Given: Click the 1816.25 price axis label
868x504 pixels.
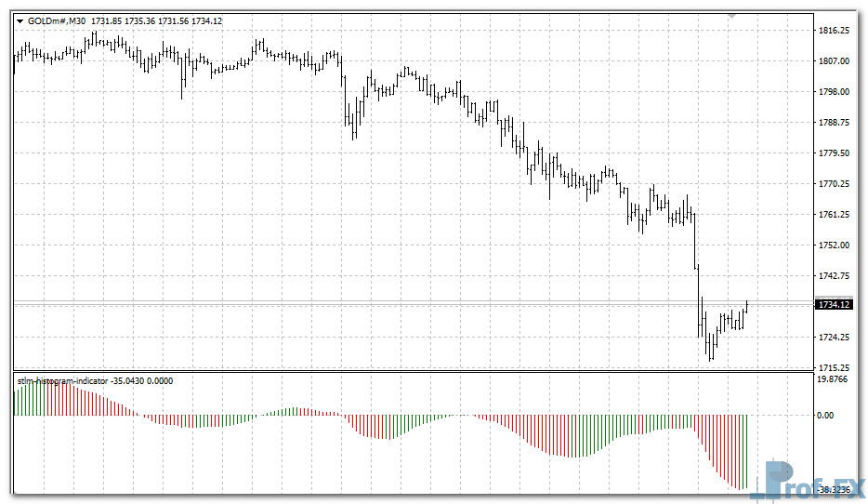Looking at the screenshot, I should [x=834, y=31].
